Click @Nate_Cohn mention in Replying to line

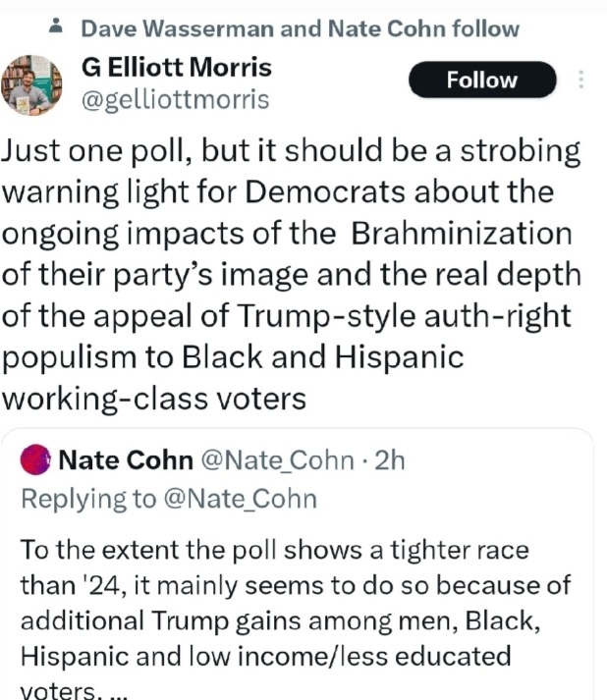240,499
